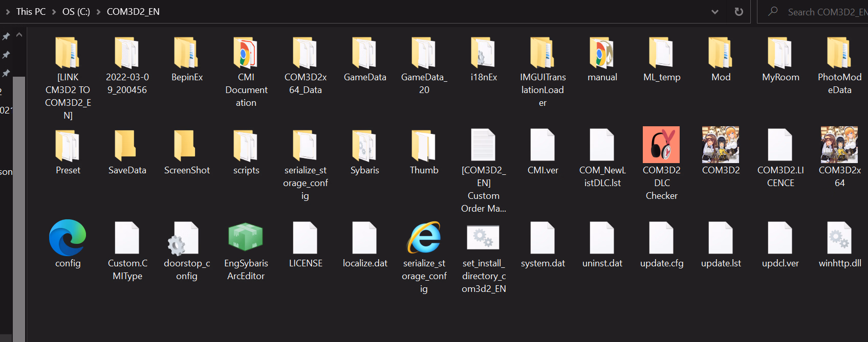Select the EngSybarisArcEditor green box icon
The width and height of the screenshot is (868, 342).
point(246,238)
